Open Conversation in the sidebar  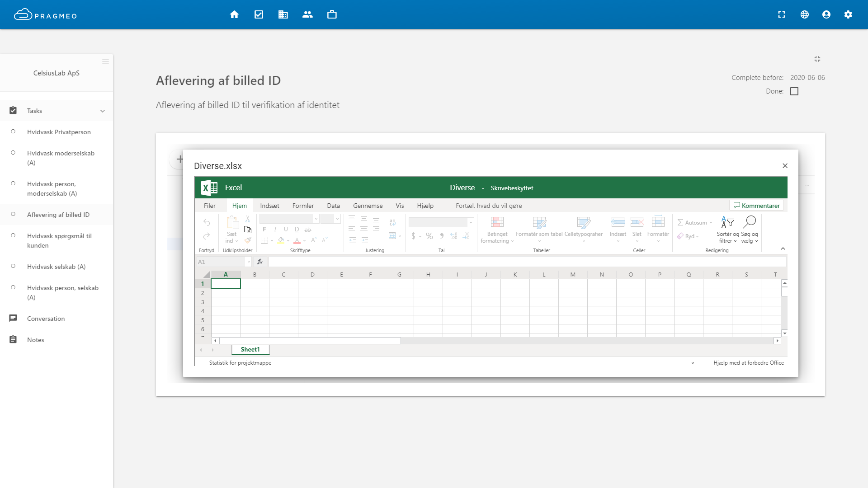(46, 319)
